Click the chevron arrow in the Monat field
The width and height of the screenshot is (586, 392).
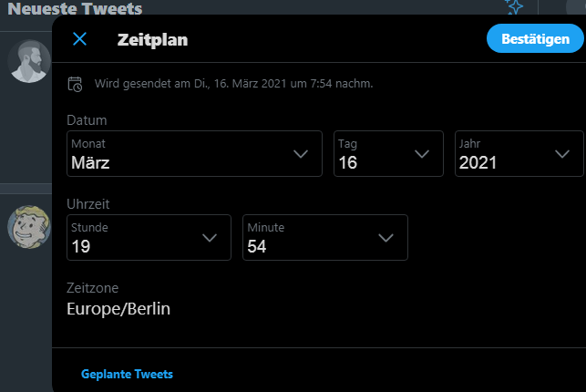301,154
